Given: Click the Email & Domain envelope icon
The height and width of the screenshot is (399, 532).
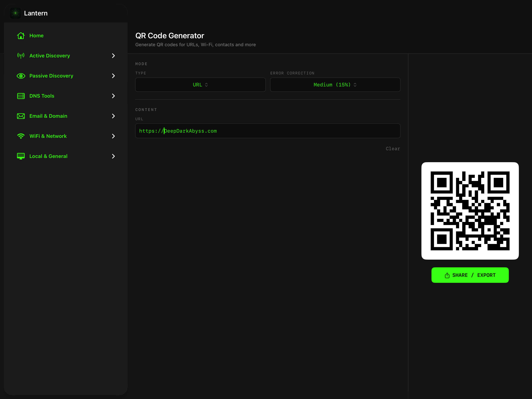Looking at the screenshot, I should click(21, 116).
